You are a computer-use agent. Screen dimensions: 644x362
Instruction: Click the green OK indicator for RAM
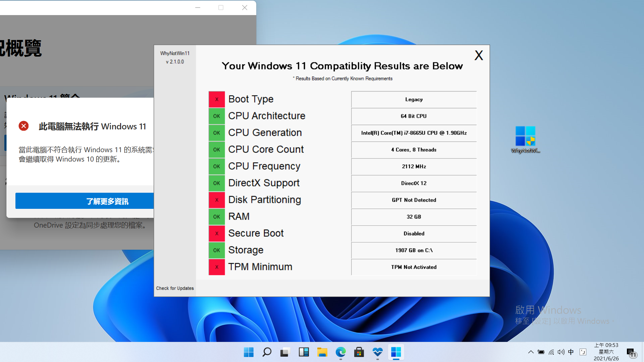point(217,217)
